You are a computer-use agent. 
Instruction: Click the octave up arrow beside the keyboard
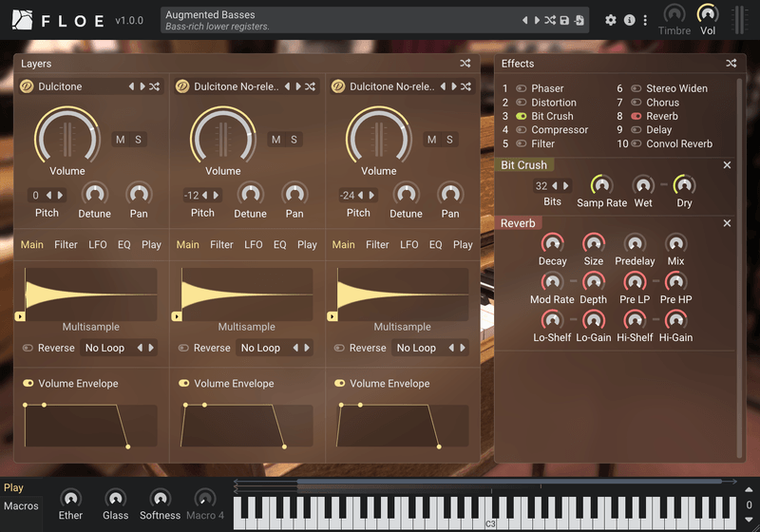pyautogui.click(x=749, y=489)
